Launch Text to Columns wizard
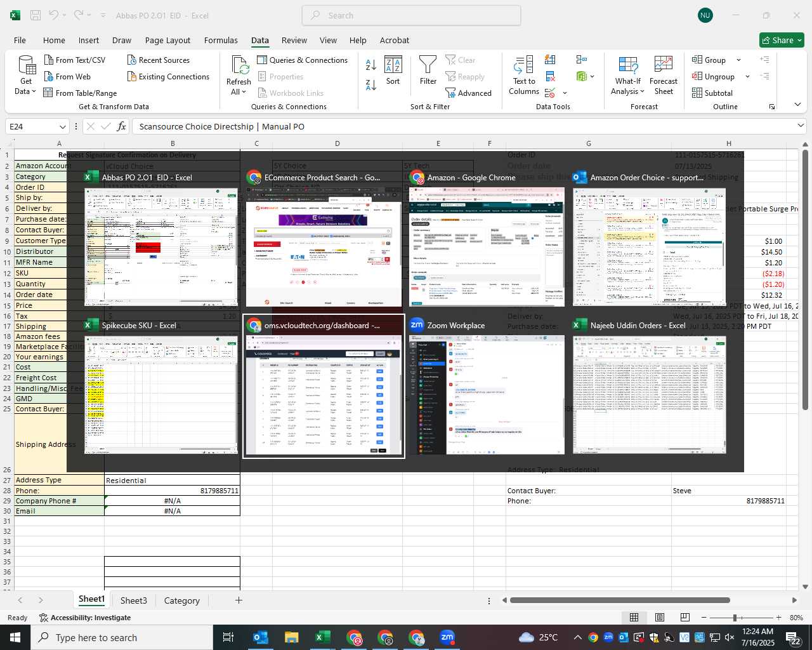Screen dimensions: 812x650 click(x=524, y=75)
